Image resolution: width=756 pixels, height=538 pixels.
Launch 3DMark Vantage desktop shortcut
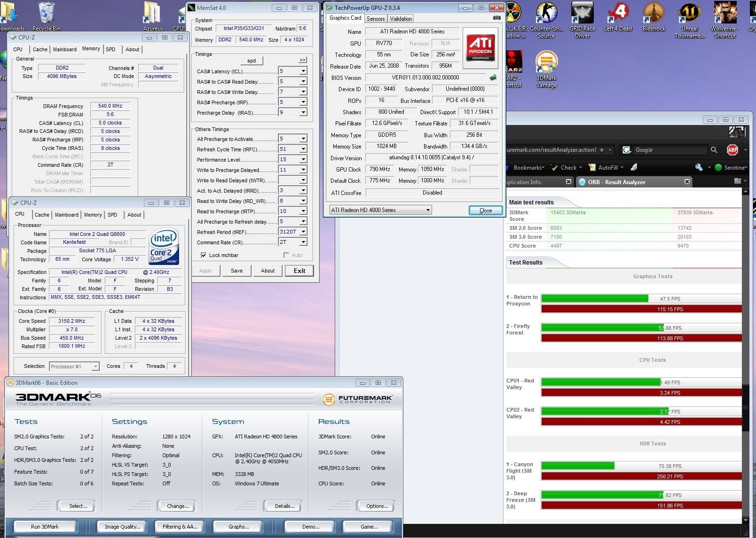coord(546,69)
